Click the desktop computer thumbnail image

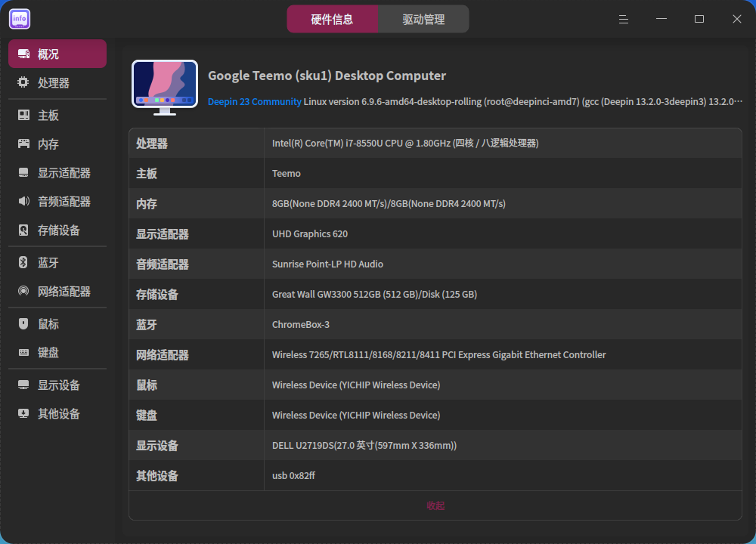[x=165, y=88]
